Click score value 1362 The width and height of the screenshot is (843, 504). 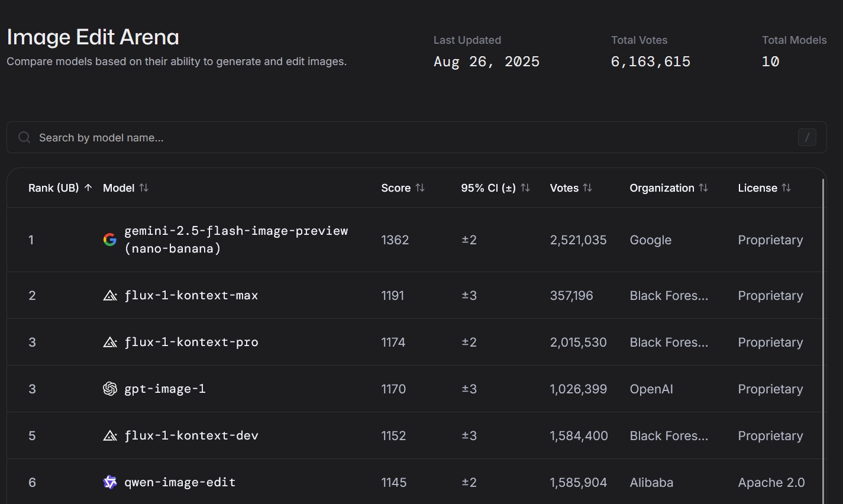(395, 240)
